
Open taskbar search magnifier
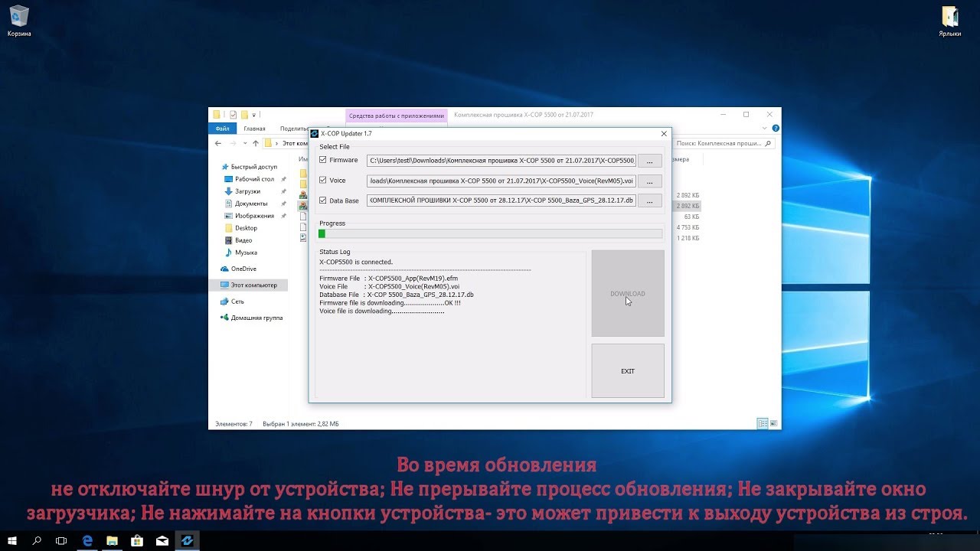[x=37, y=540]
